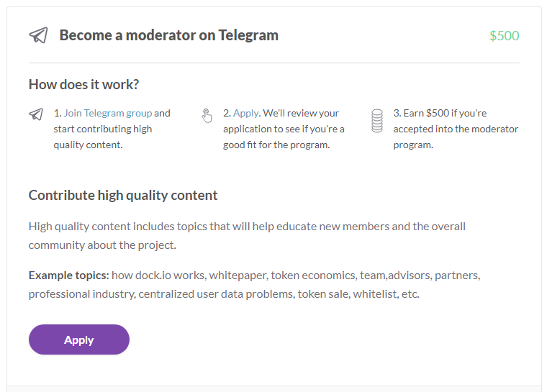
Task: Click the green $500 reward amount
Action: click(504, 35)
